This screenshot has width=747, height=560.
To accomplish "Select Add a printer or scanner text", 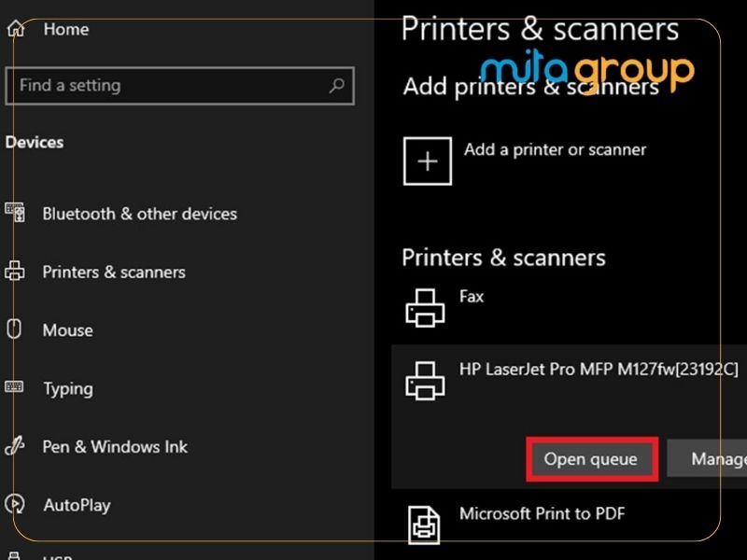I will [555, 149].
